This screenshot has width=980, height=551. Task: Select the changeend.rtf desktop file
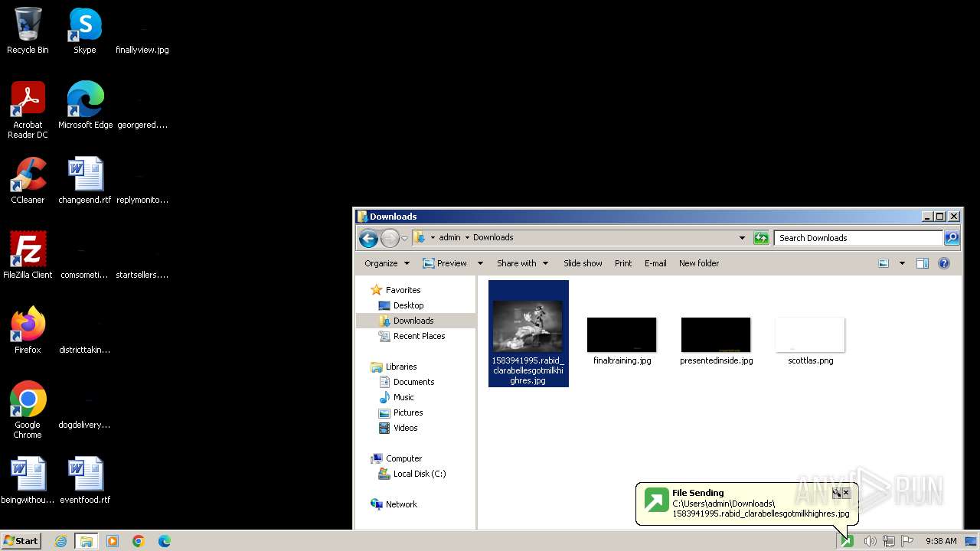[x=85, y=181]
